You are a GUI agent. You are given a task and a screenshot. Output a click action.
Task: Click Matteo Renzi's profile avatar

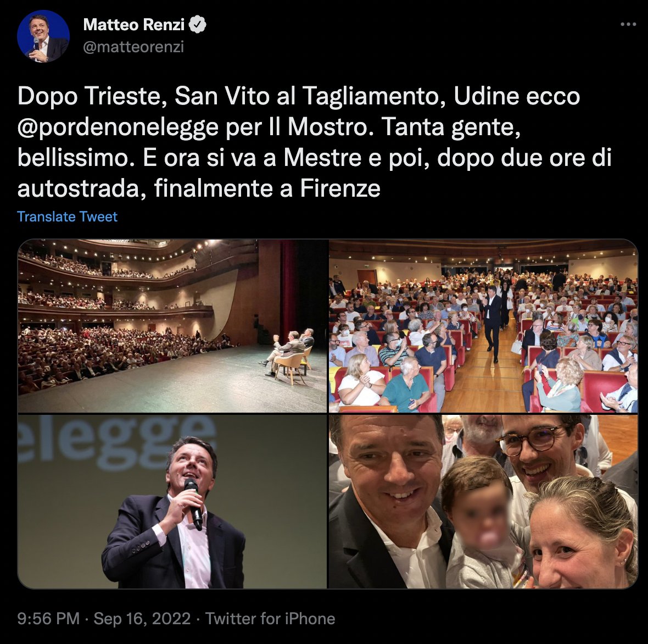[x=43, y=36]
